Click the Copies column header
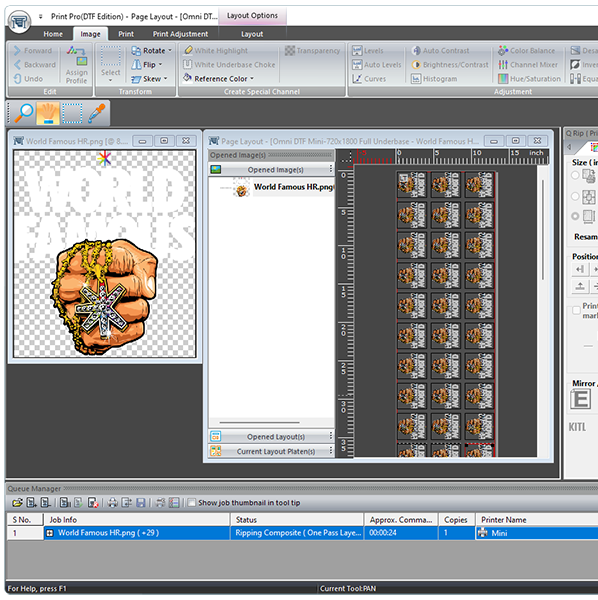 coord(457,520)
